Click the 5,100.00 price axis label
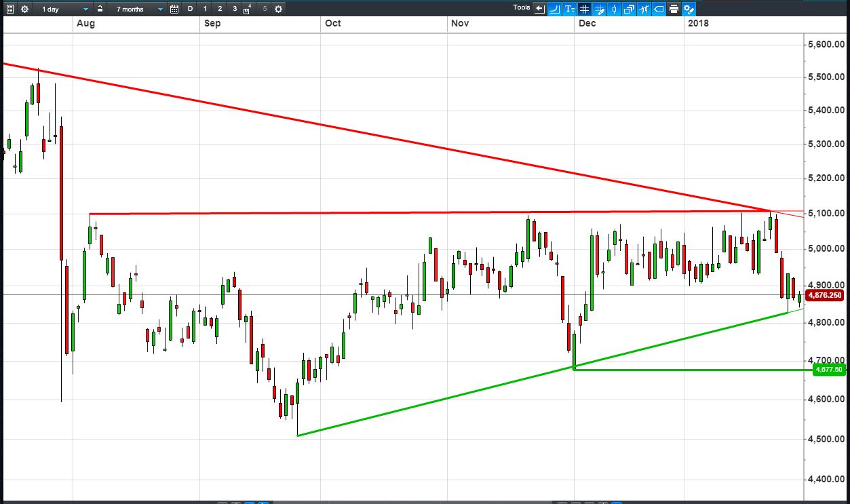The height and width of the screenshot is (504, 850). 826,214
